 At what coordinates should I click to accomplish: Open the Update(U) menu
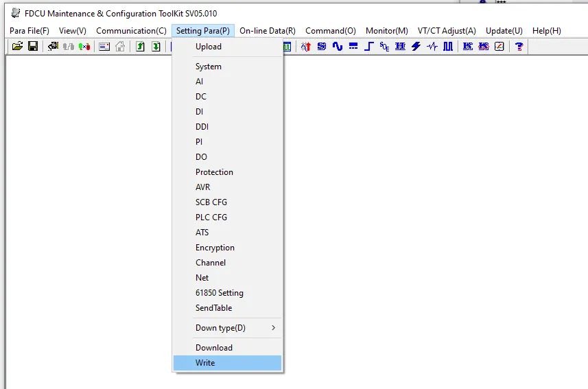[x=504, y=31]
